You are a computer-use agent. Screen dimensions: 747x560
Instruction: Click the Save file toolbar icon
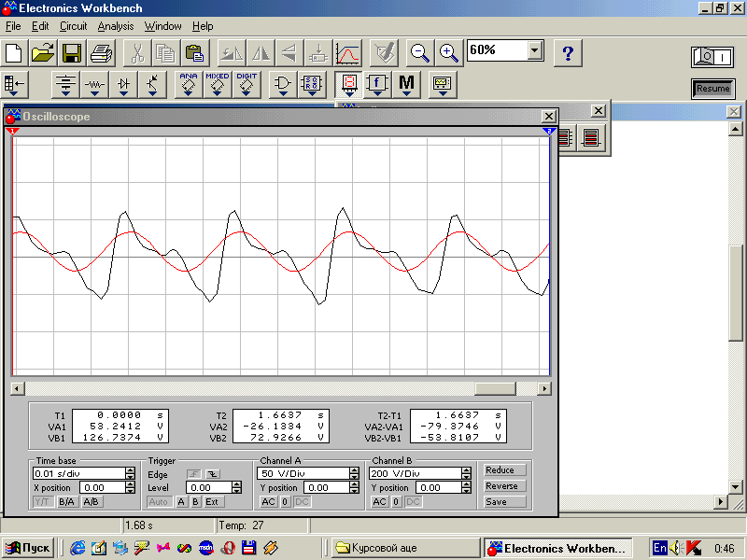[x=72, y=52]
